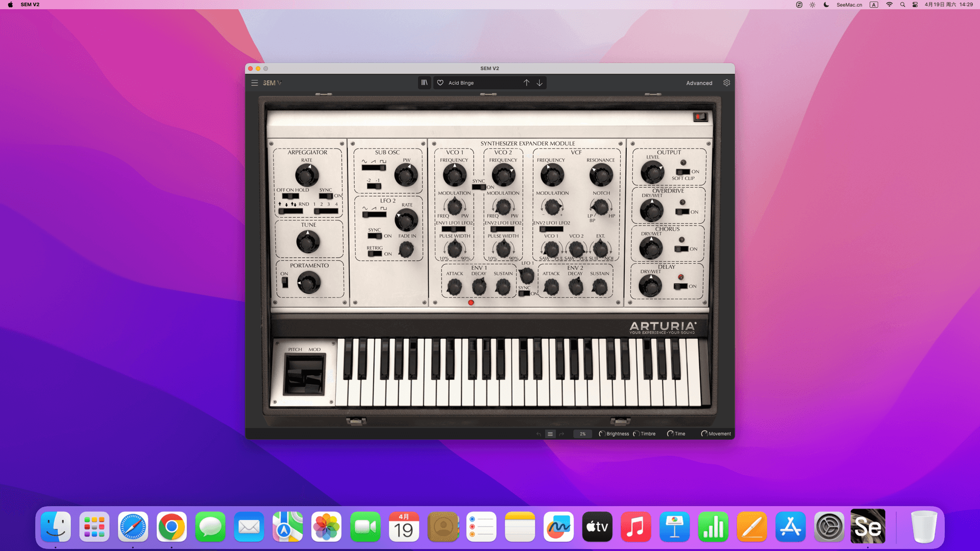Screen dimensions: 980x551
Task: Toggle the Soft Clip ON switch
Action: click(x=683, y=171)
